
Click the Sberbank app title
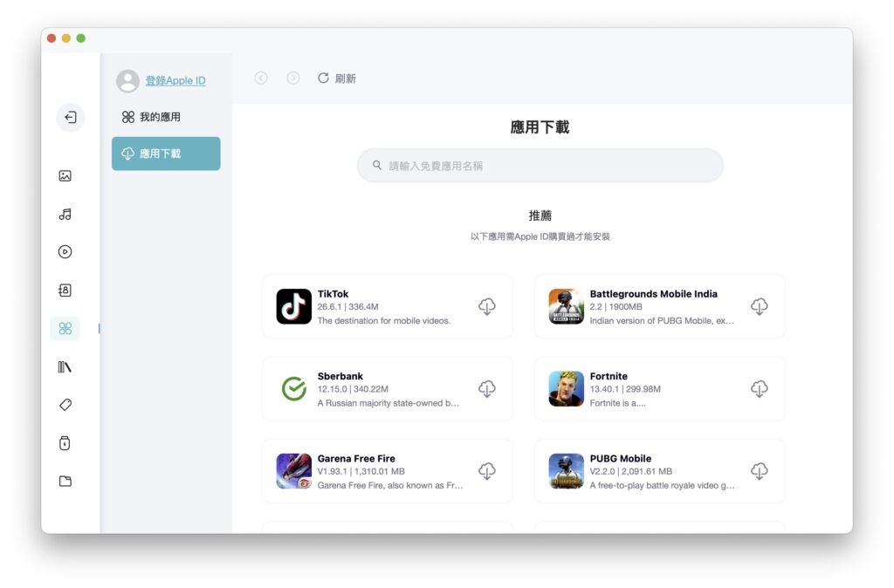tap(340, 376)
